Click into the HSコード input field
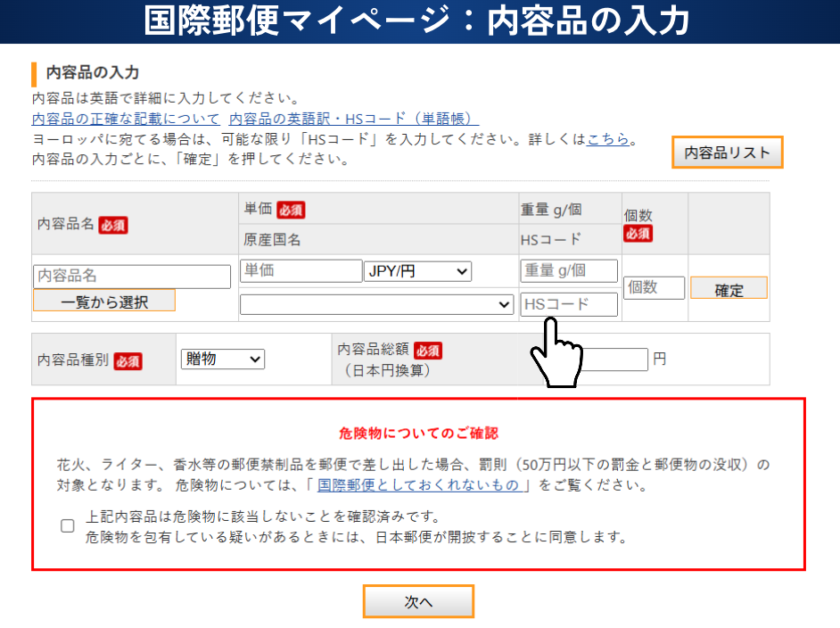 [x=569, y=304]
